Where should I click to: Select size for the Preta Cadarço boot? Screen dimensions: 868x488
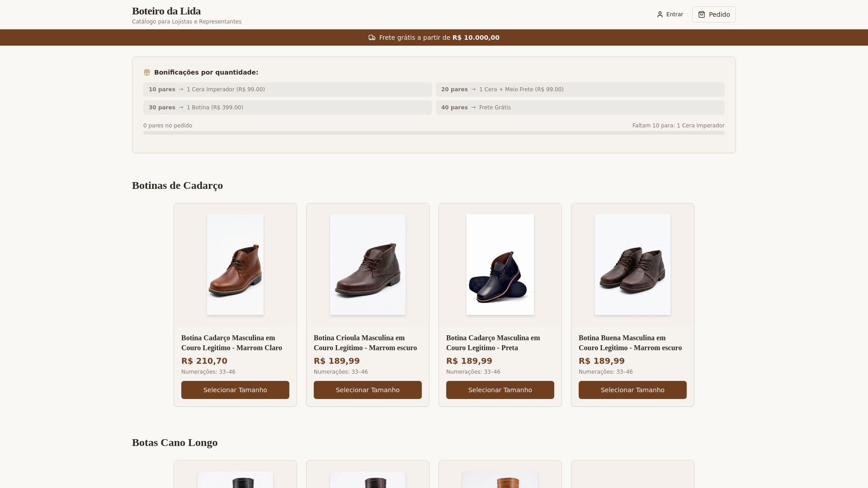[x=500, y=390]
